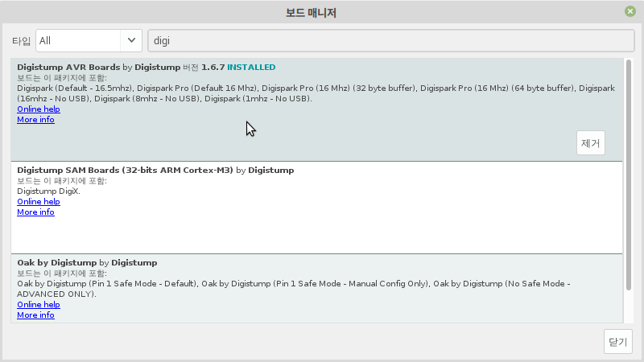This screenshot has height=362, width=644.
Task: Click the 닫기 close button
Action: coord(618,341)
